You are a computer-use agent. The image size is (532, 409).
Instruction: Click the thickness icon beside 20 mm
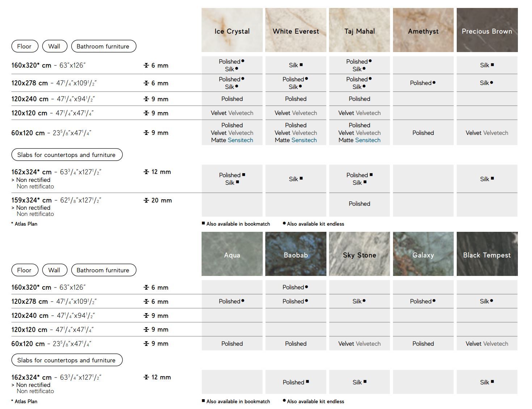tap(146, 200)
